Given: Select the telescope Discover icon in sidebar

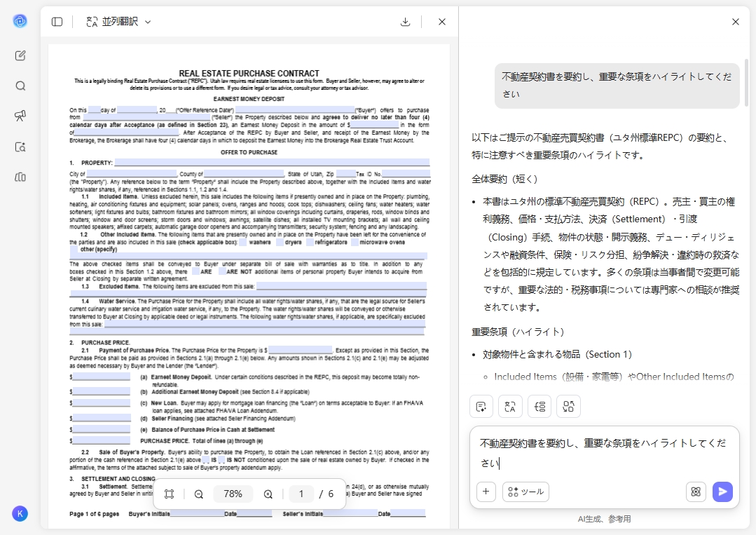Looking at the screenshot, I should click(20, 116).
